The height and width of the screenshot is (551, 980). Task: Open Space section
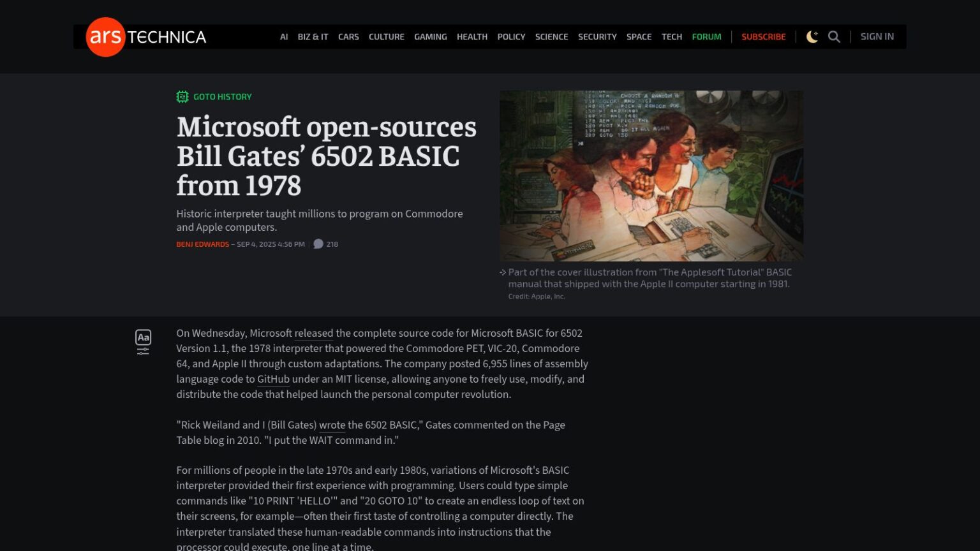(x=639, y=37)
